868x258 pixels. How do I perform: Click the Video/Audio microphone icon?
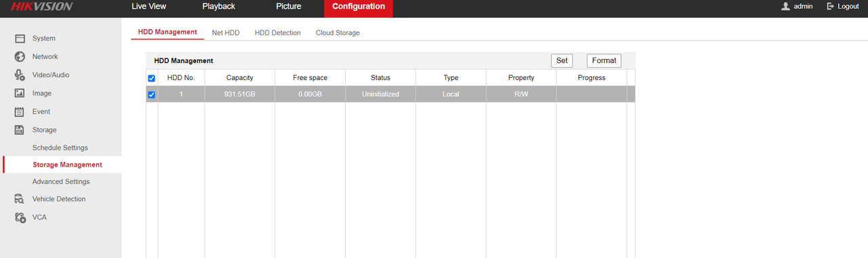[x=20, y=75]
